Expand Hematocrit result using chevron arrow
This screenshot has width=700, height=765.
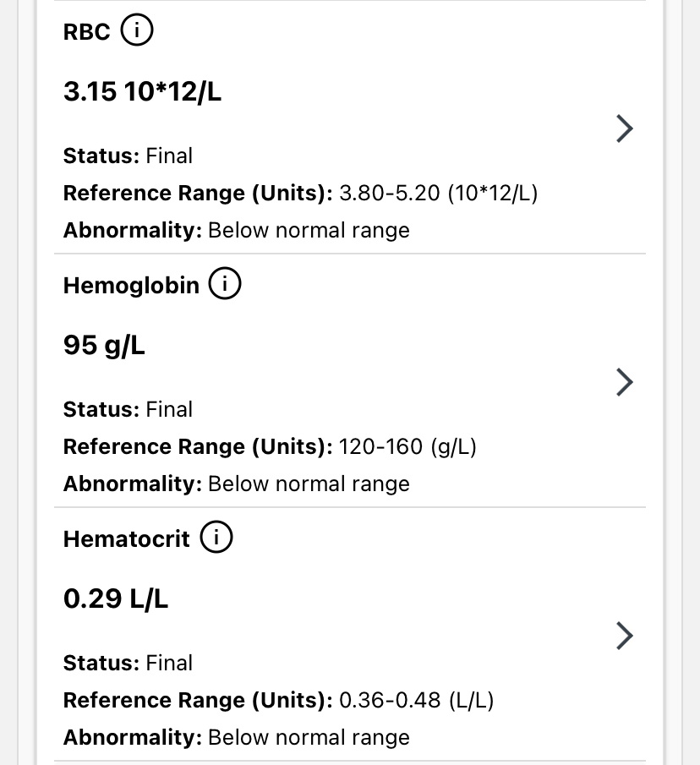624,635
